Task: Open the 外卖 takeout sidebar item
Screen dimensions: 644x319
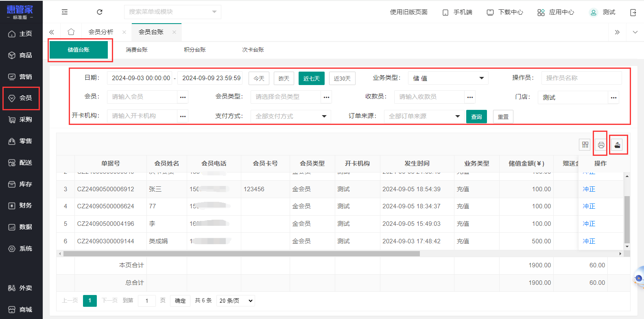Action: point(21,288)
